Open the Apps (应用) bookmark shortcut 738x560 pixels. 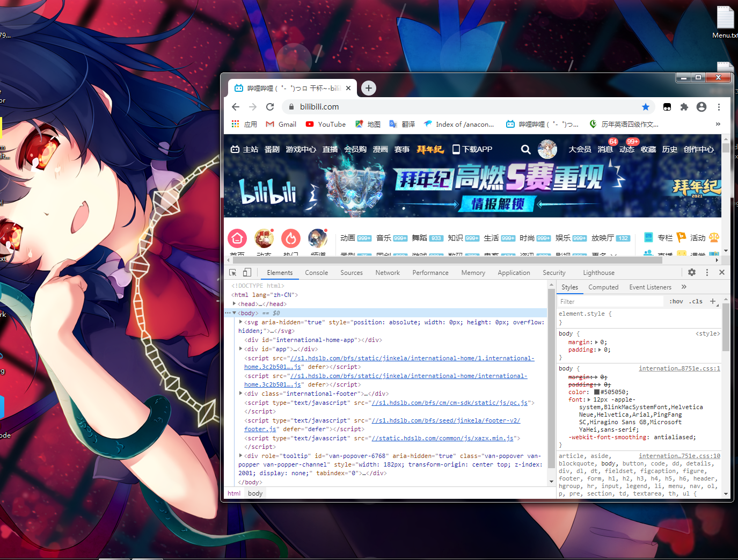click(x=244, y=124)
